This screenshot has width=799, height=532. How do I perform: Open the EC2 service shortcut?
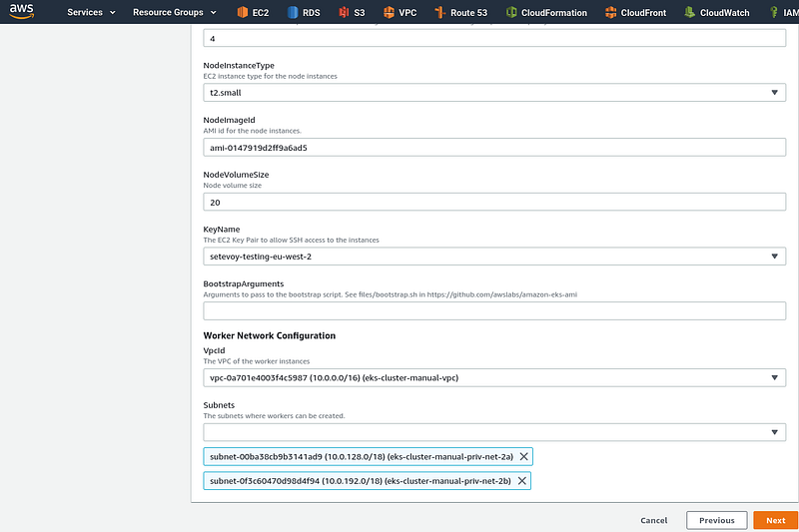254,12
